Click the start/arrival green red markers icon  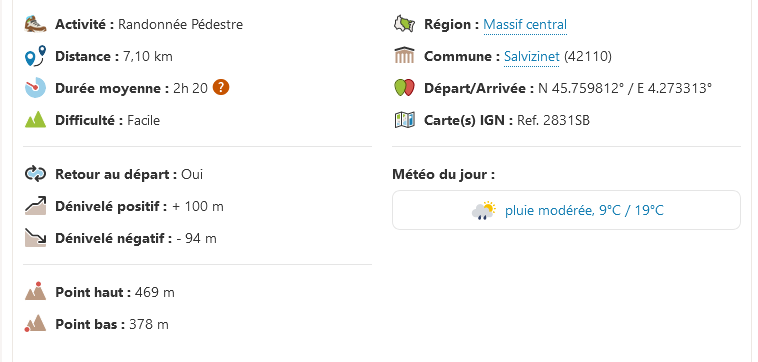point(405,88)
